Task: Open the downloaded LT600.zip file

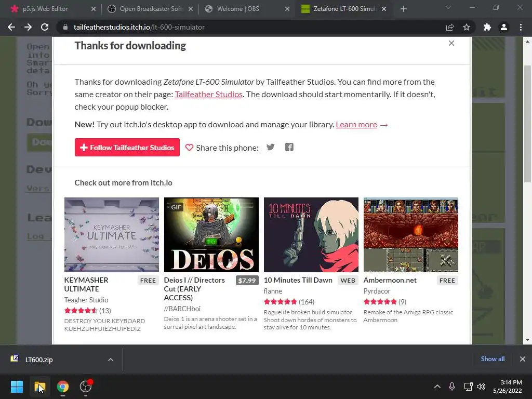Action: point(39,360)
